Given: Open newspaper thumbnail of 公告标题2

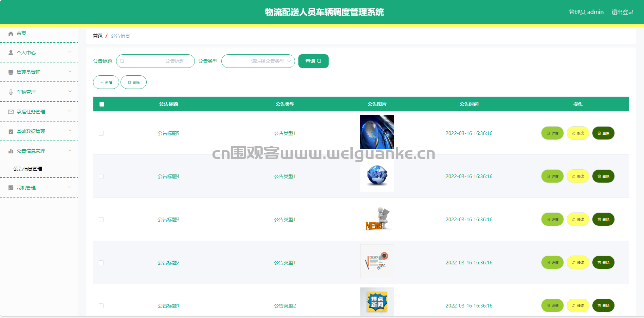Looking at the screenshot, I should (x=377, y=261).
